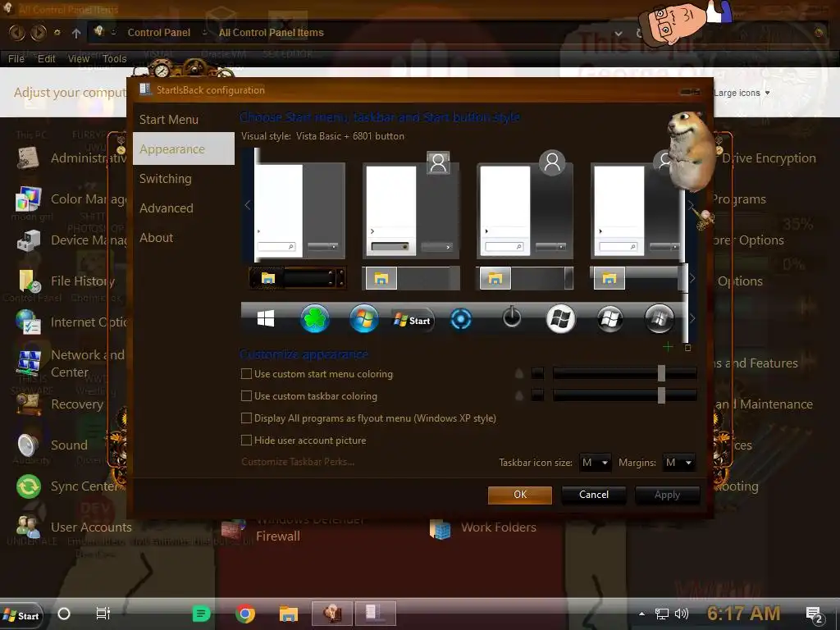The height and width of the screenshot is (630, 840).
Task: Click the taskbar coloring color swatch
Action: pos(537,395)
